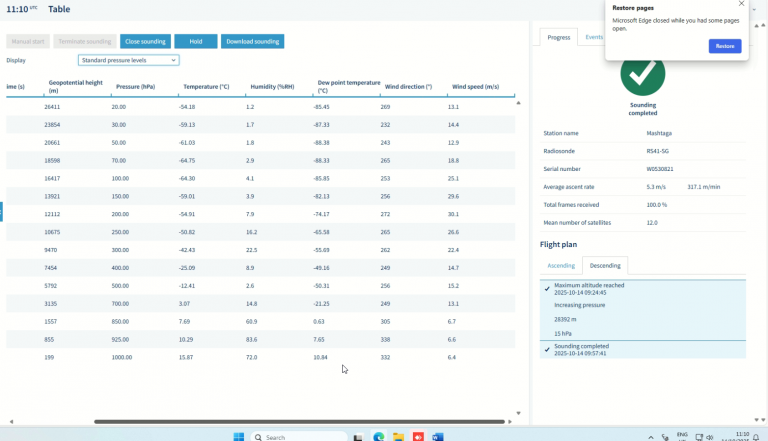Click the Close sounding button
The height and width of the screenshot is (441, 768).
(145, 41)
